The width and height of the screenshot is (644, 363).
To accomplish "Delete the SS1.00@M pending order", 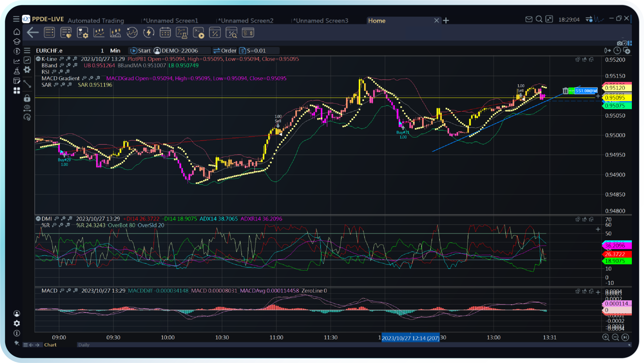I will 565,91.
